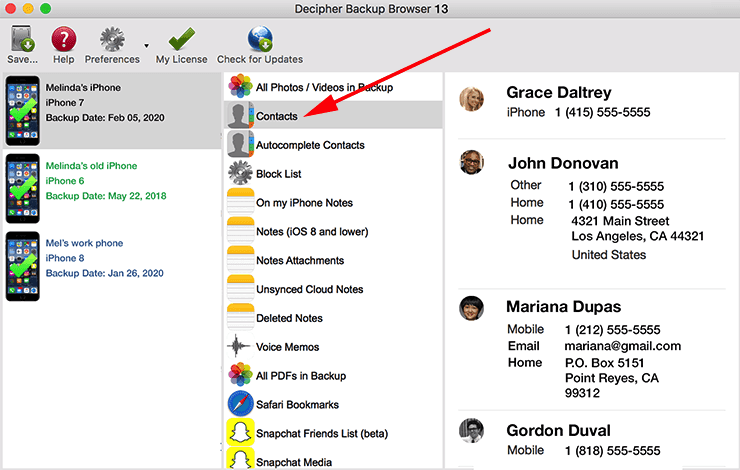Open the All Photos / Videos in Backup icon

pos(240,86)
